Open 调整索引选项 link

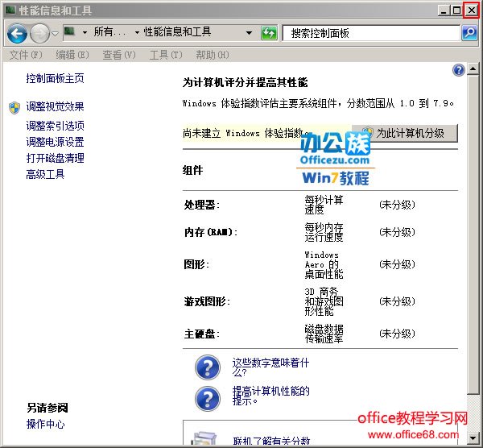55,126
